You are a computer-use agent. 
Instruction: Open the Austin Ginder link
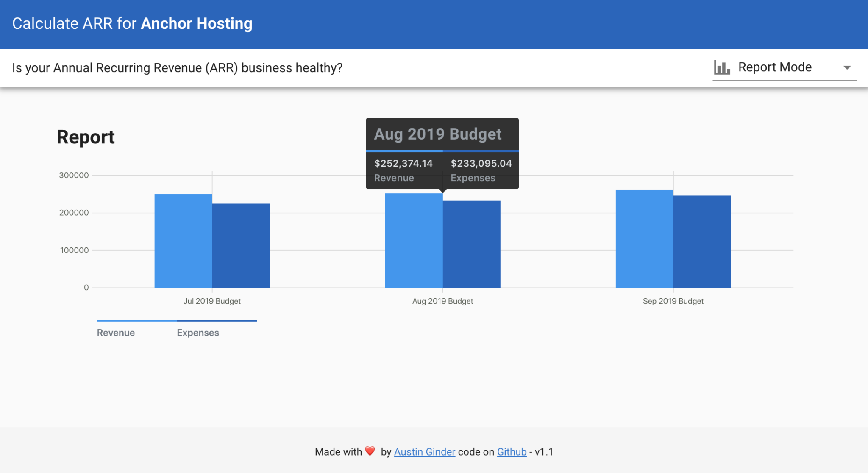[425, 452]
